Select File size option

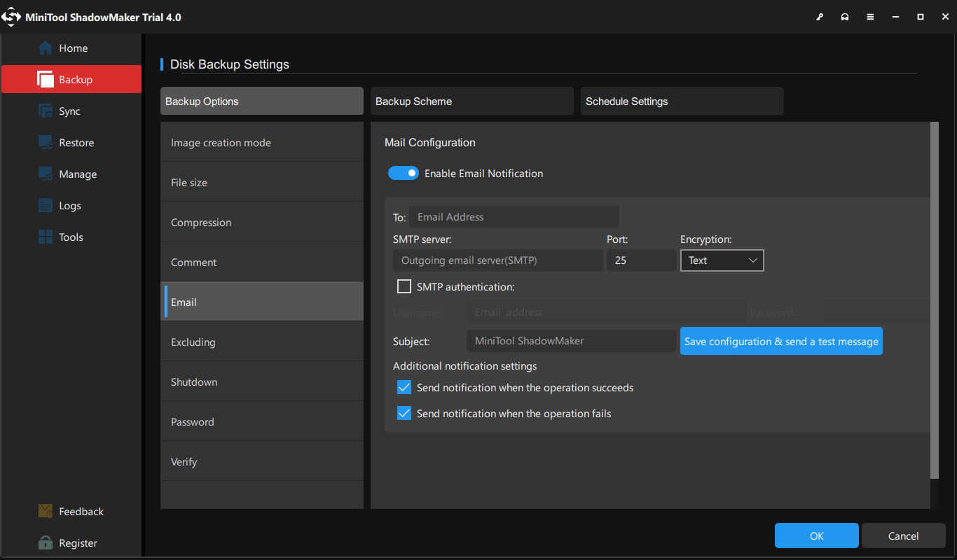262,182
